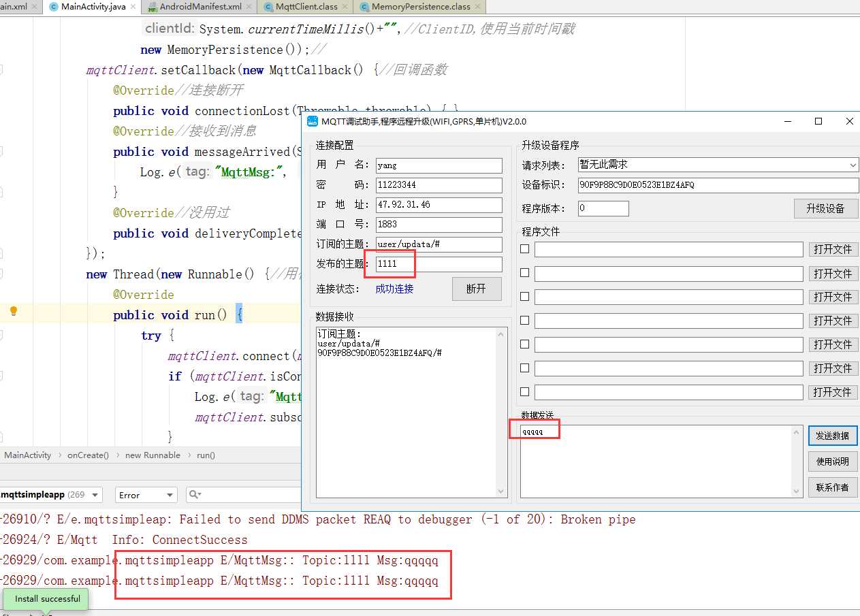Viewport: 860px width, 616px height.
Task: Click the first program file path field
Action: pos(669,249)
